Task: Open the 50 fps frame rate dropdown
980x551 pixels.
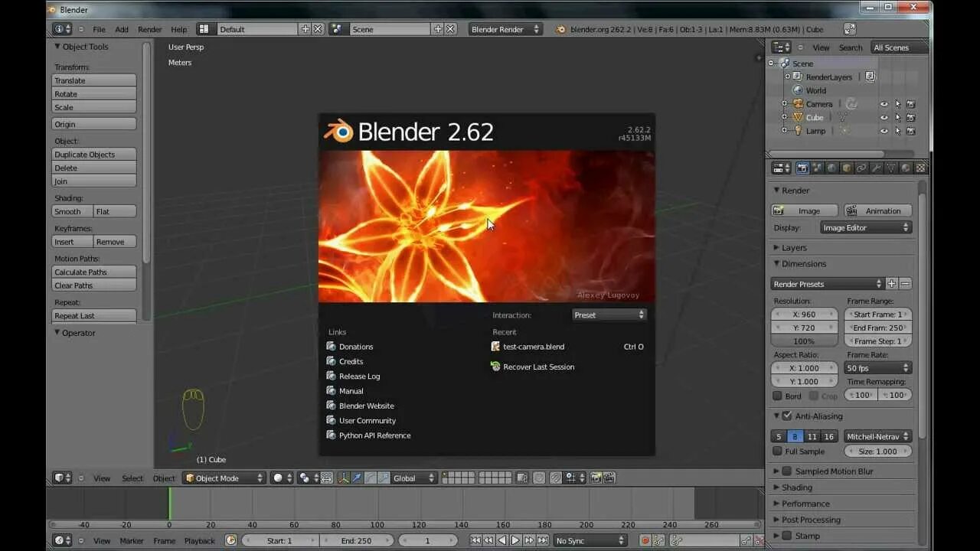Action: 878,368
